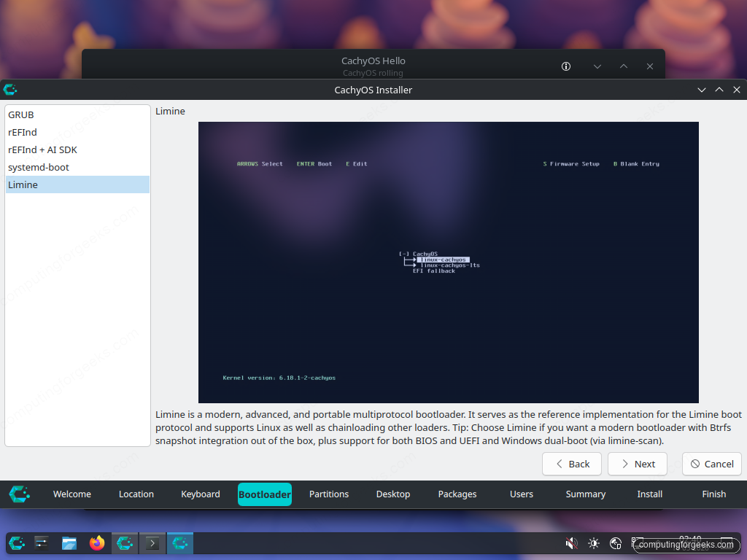
Task: Maximize the CachyOS Hello window
Action: (x=624, y=66)
